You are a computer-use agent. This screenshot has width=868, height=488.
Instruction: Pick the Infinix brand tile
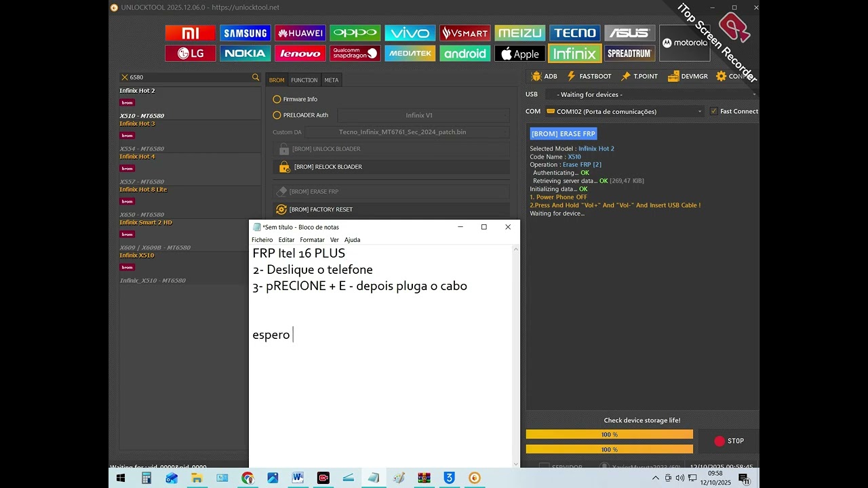(575, 54)
